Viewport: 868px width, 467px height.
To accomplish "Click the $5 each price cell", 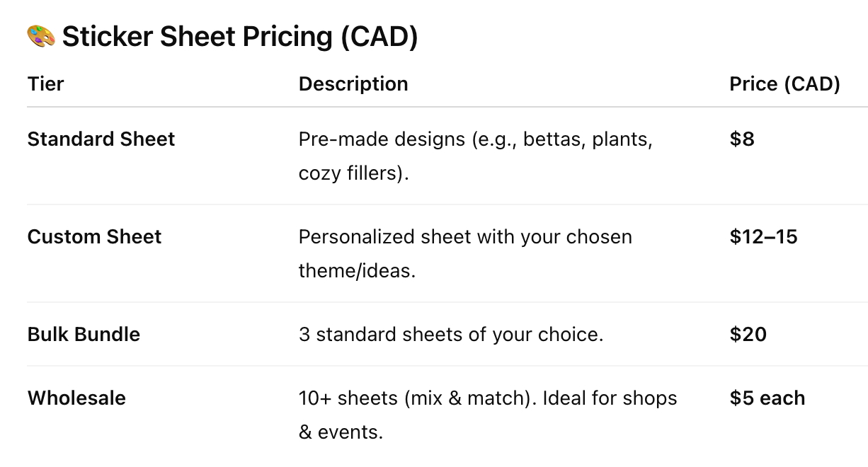I will coord(767,398).
